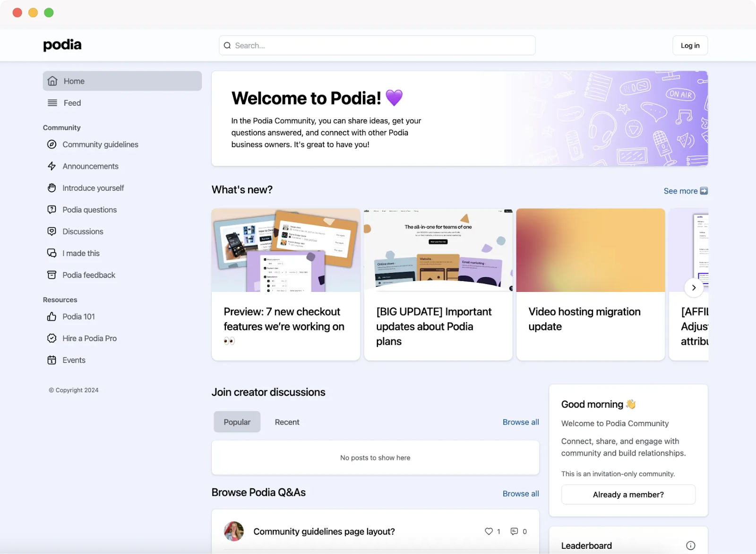Click the Leaderboard info icon

click(691, 545)
